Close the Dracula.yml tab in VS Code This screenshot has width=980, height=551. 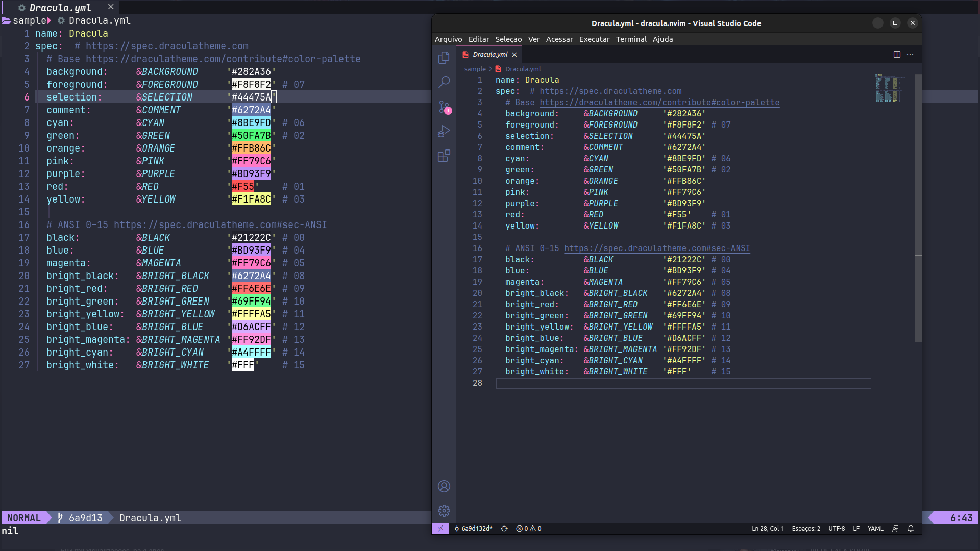(x=514, y=55)
